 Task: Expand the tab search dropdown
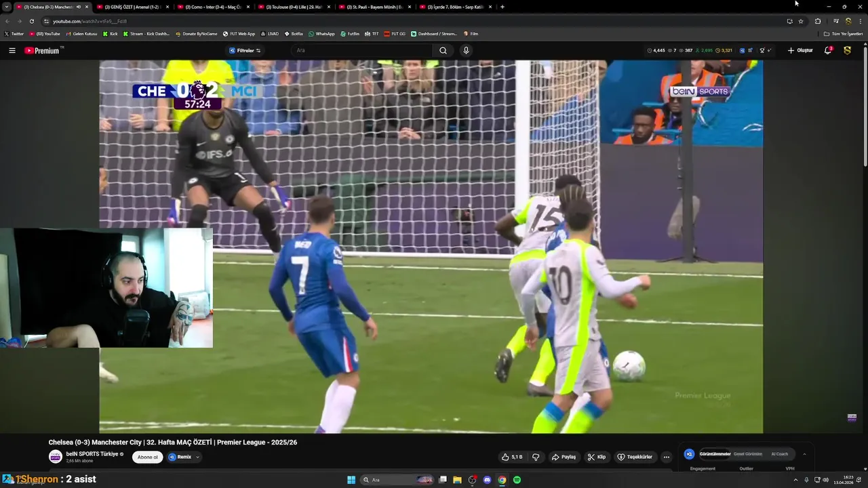pos(7,7)
